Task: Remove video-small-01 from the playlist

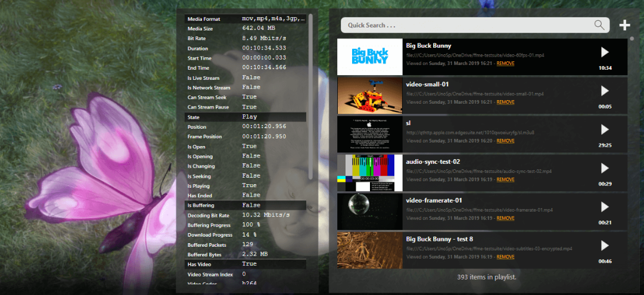Action: [x=505, y=102]
